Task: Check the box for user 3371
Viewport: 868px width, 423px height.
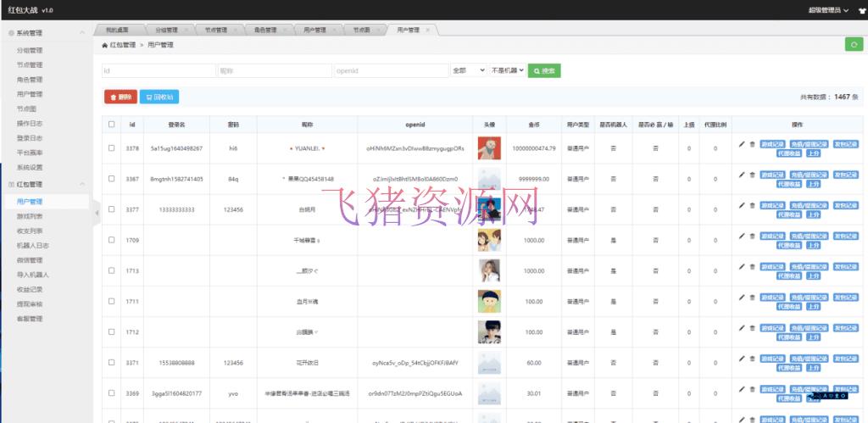Action: [x=112, y=362]
